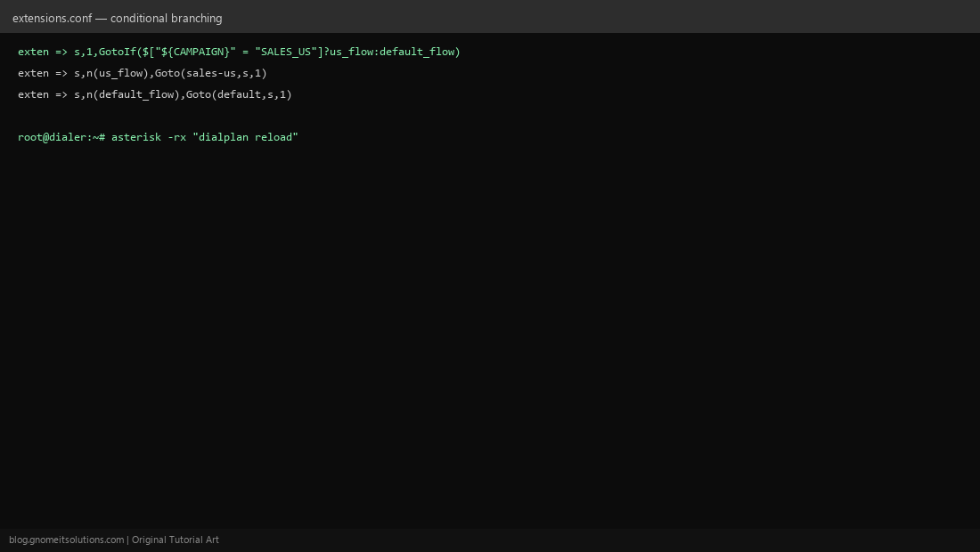Image resolution: width=980 pixels, height=552 pixels.
Task: Click the asterisk -rx "dialplan reload" command
Action: tap(205, 137)
